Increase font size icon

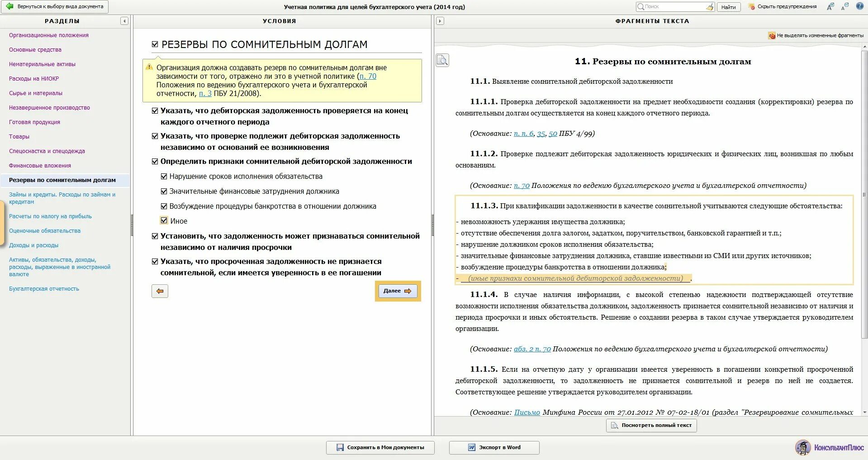click(830, 6)
